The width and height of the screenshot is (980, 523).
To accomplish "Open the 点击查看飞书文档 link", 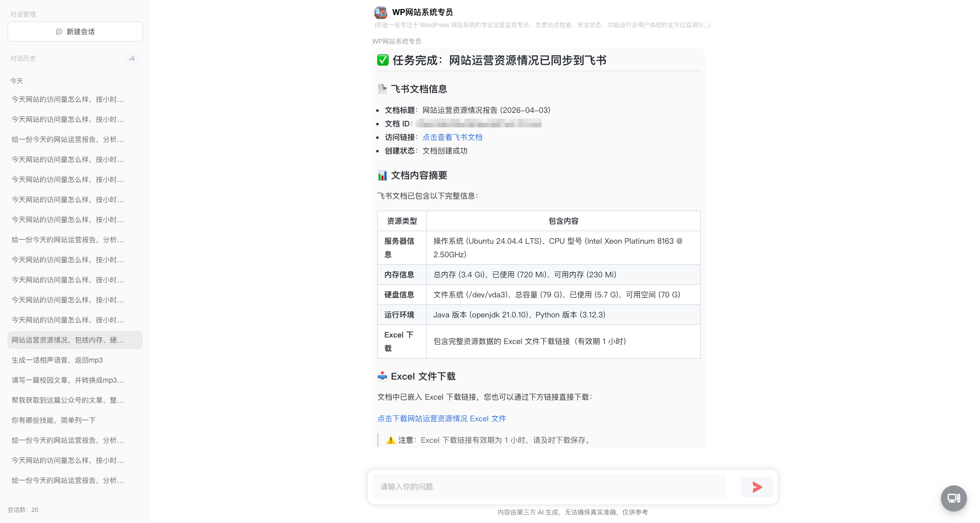I will click(x=452, y=137).
